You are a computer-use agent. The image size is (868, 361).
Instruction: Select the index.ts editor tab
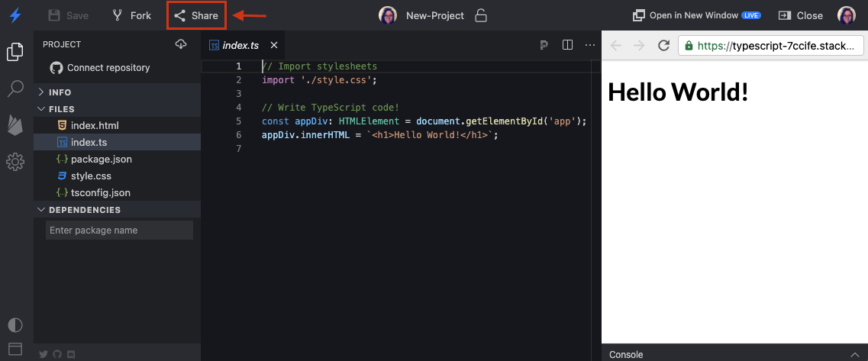click(240, 45)
